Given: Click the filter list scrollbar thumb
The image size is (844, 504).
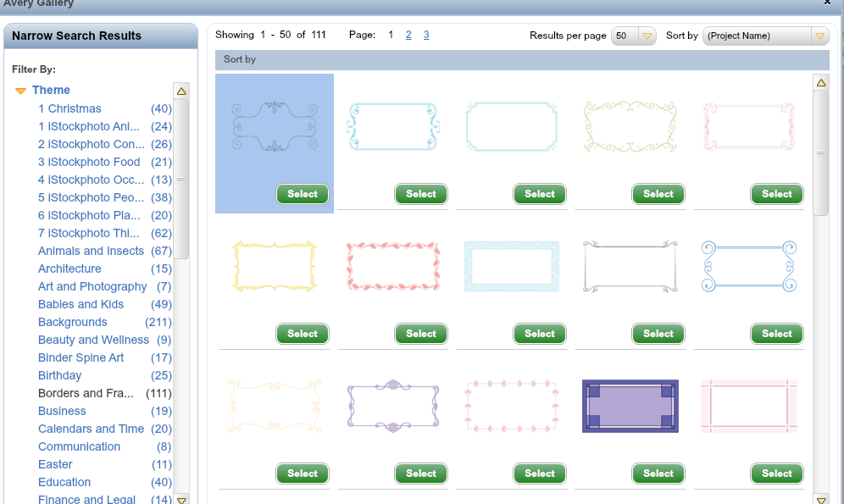Looking at the screenshot, I should click(x=181, y=179).
